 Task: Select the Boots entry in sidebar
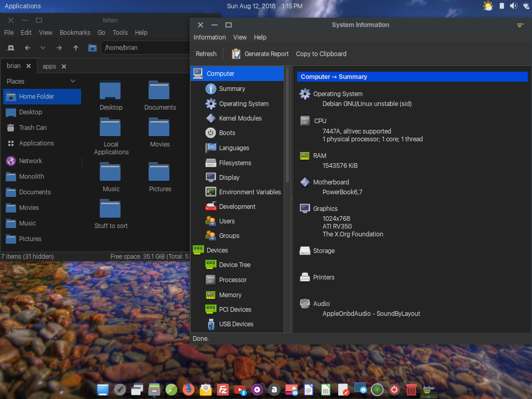point(227,133)
